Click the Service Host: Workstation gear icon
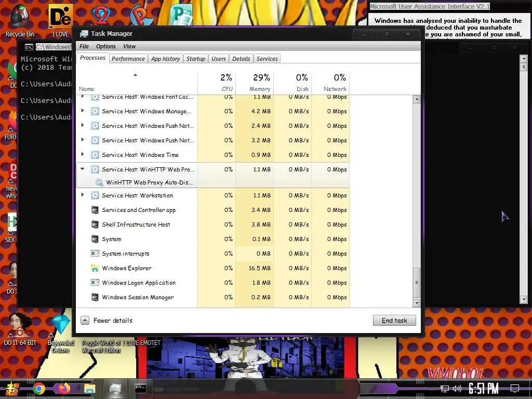 pos(95,195)
